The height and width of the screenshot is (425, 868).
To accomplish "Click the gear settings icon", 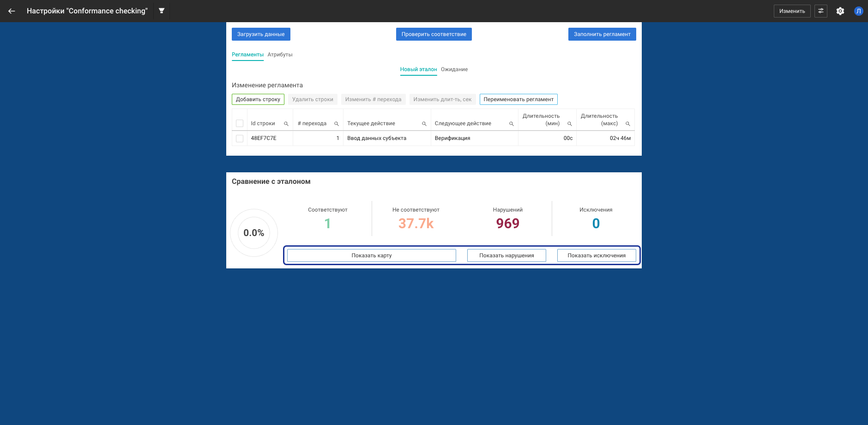I will [x=840, y=11].
